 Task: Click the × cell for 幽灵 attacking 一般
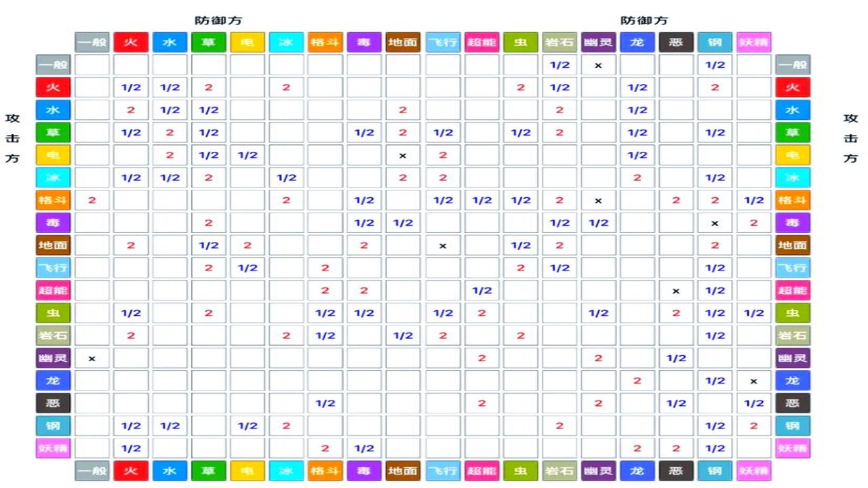pyautogui.click(x=92, y=358)
